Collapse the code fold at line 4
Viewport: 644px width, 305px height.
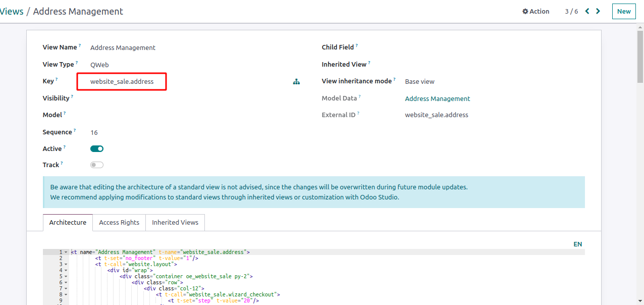pyautogui.click(x=66, y=270)
